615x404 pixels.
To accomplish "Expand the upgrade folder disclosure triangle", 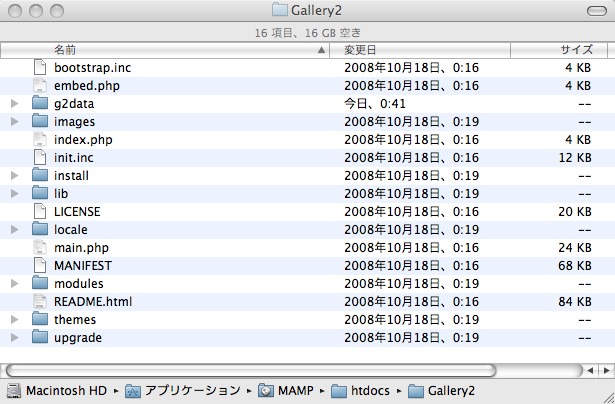I will coord(15,337).
